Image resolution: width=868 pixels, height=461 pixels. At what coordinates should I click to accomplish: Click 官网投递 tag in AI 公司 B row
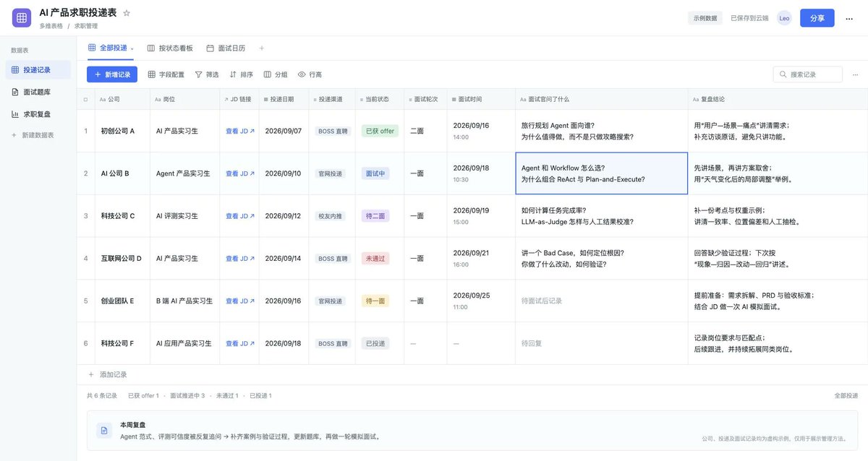coord(330,173)
